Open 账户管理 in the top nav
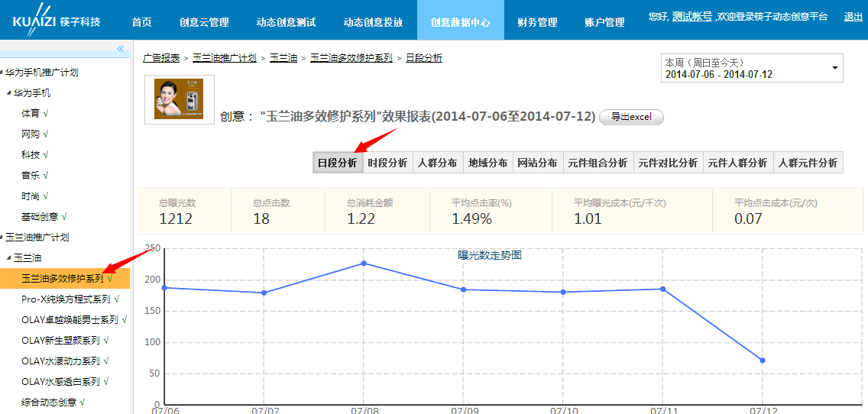The height and width of the screenshot is (414, 868). click(604, 22)
